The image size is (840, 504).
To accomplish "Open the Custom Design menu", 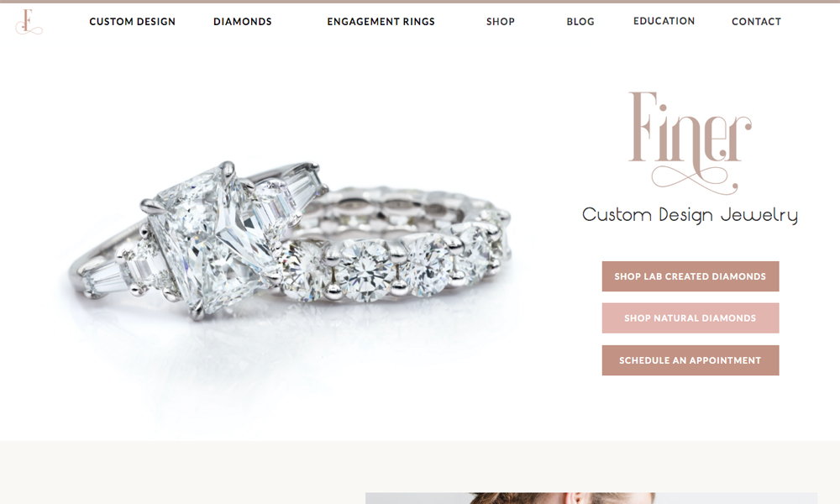I will (133, 22).
